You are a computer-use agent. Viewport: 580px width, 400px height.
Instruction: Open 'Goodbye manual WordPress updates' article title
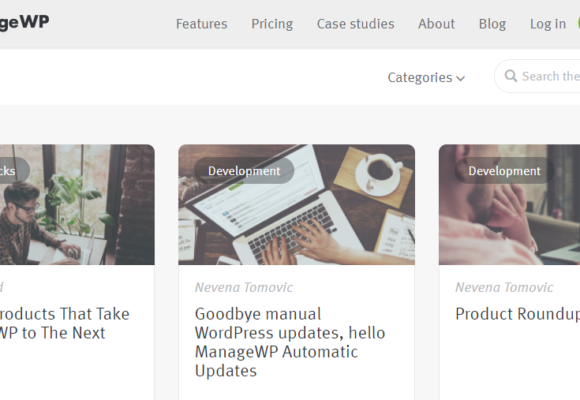[x=290, y=342]
